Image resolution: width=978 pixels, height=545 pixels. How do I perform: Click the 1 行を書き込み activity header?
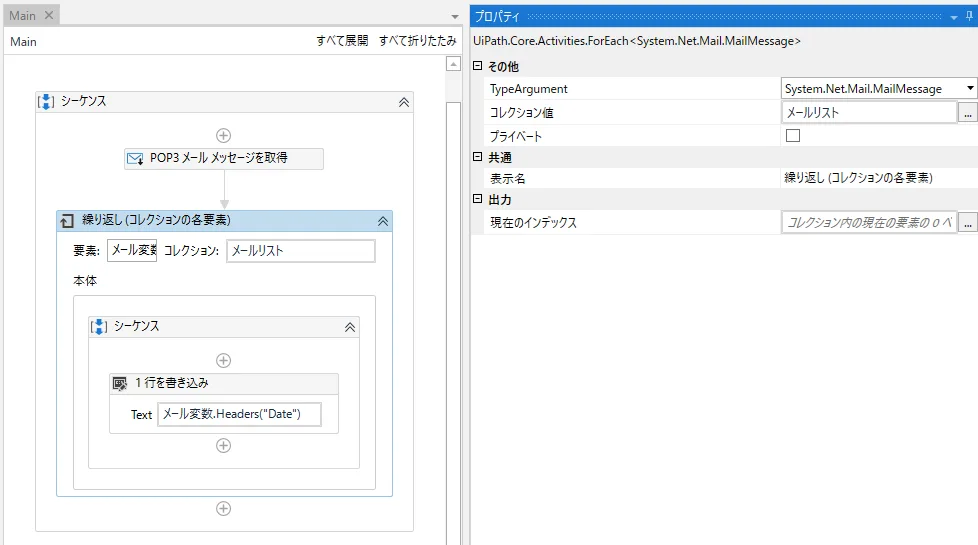224,383
